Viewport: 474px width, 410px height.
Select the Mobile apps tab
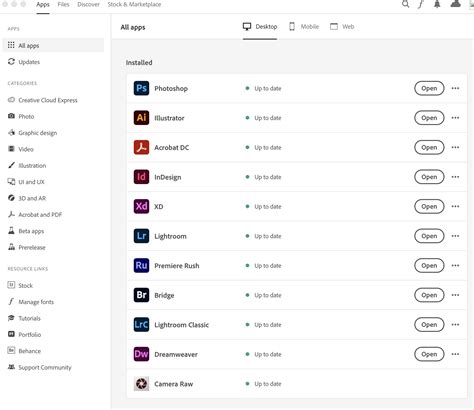tap(304, 27)
